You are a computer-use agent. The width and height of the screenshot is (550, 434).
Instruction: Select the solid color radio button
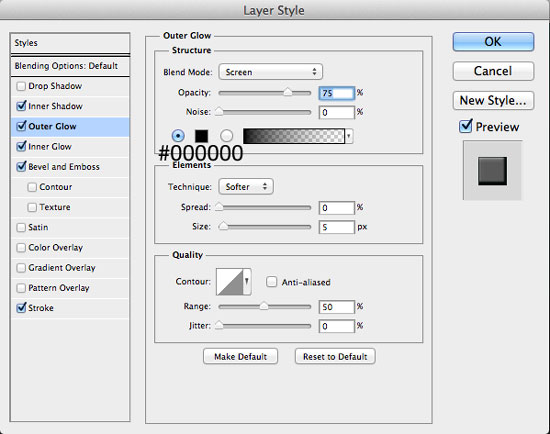[178, 136]
